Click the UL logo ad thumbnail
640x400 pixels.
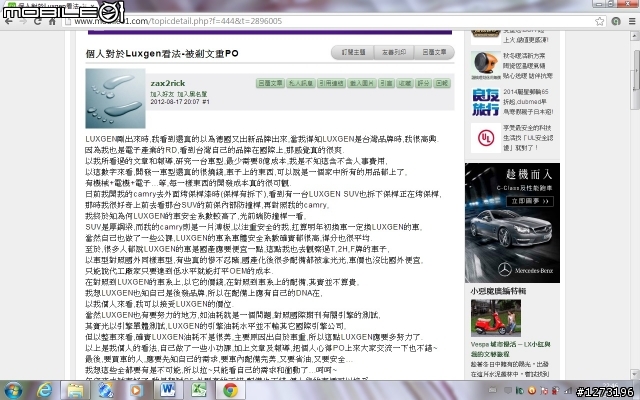coord(486,138)
